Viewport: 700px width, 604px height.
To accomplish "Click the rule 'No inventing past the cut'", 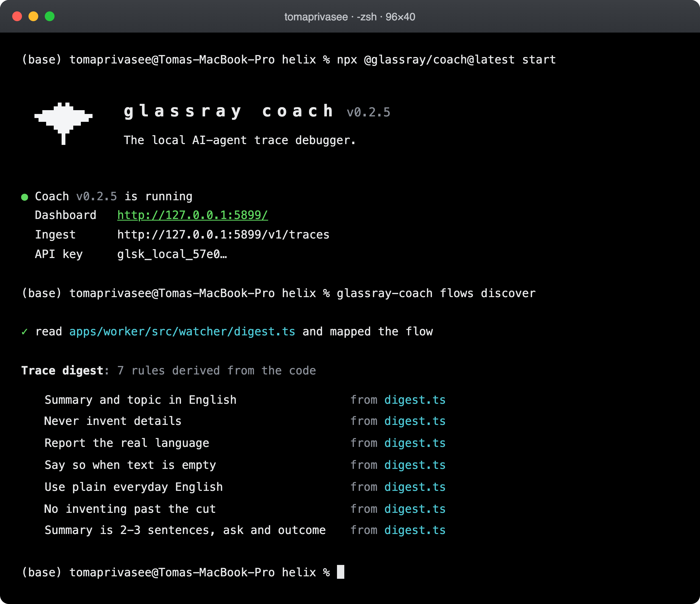I will point(130,509).
